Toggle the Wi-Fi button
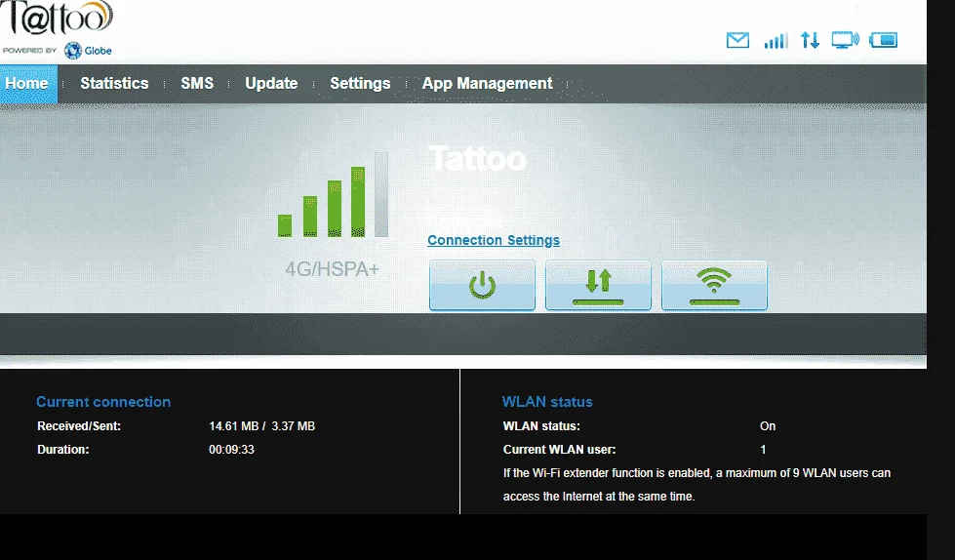The height and width of the screenshot is (560, 955). tap(714, 285)
